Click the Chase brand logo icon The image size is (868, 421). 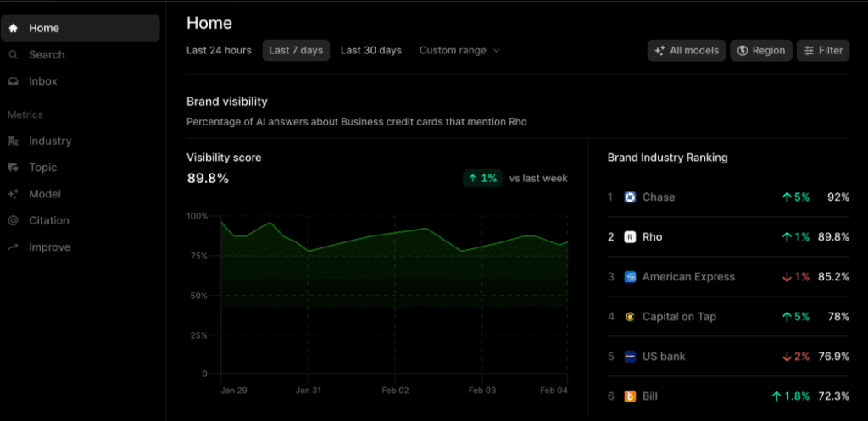click(630, 197)
